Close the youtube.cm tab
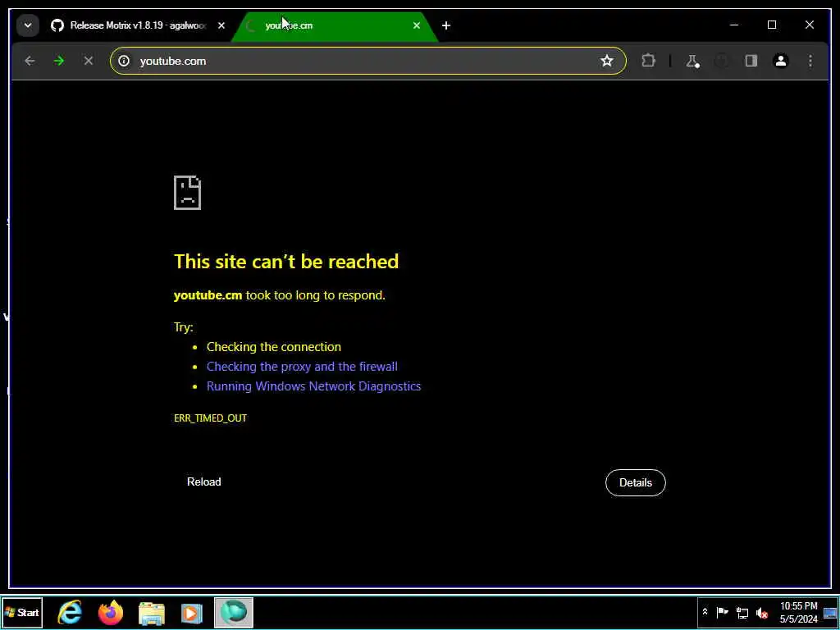Viewport: 840px width, 630px height. pyautogui.click(x=416, y=25)
